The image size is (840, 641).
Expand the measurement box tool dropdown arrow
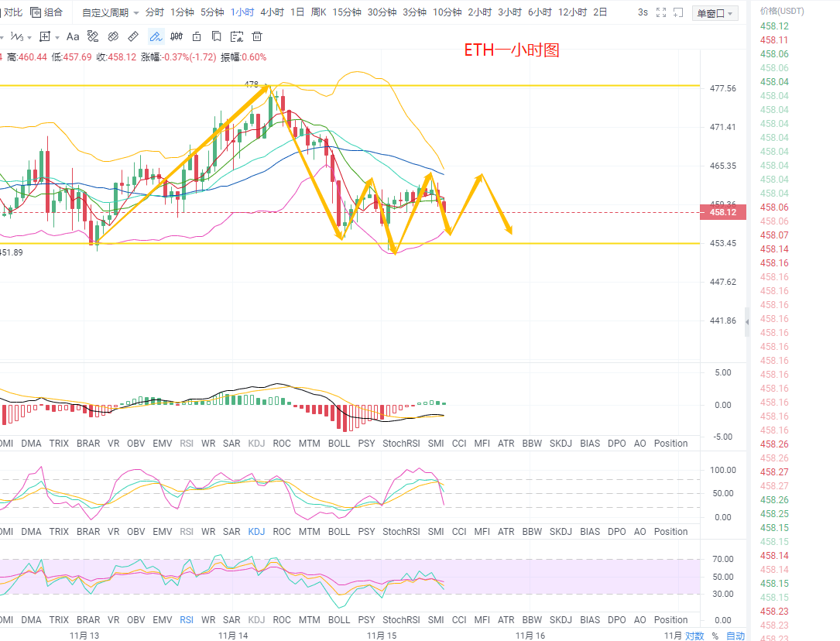coord(57,37)
